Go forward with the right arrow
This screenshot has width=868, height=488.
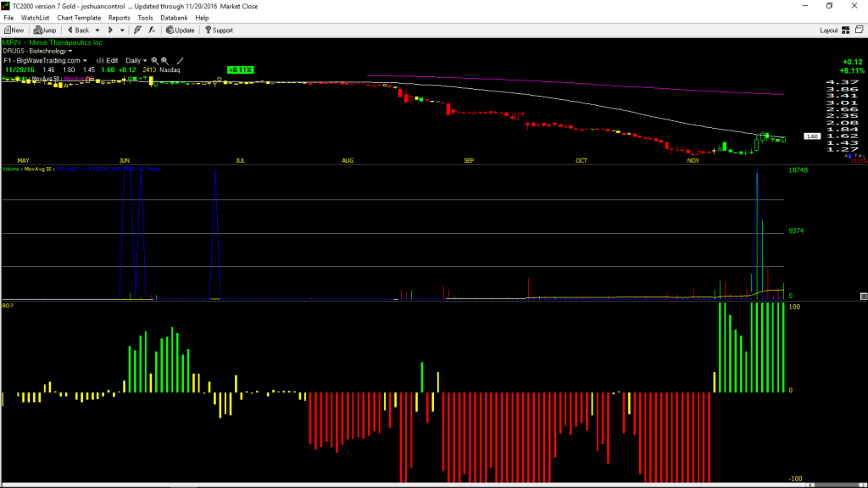click(x=110, y=30)
